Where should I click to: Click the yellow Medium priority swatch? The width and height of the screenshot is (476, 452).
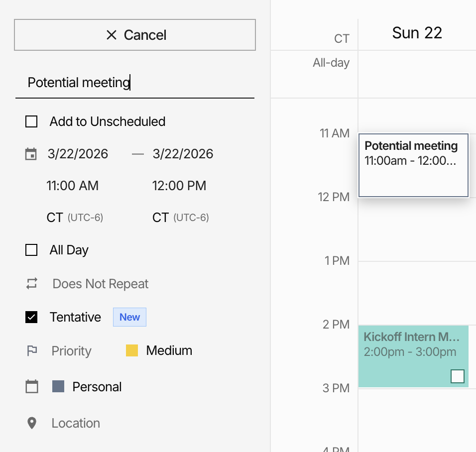click(x=132, y=350)
